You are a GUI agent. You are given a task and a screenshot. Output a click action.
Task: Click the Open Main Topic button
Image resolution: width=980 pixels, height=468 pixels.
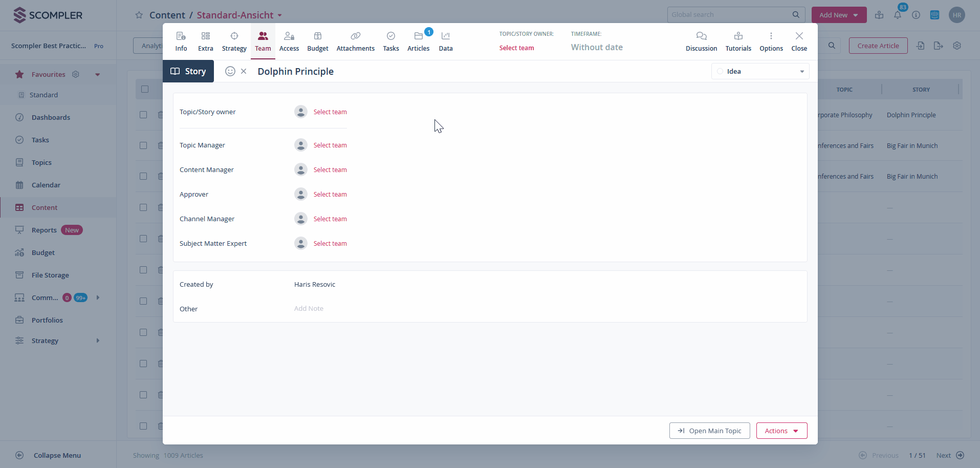[x=709, y=431]
